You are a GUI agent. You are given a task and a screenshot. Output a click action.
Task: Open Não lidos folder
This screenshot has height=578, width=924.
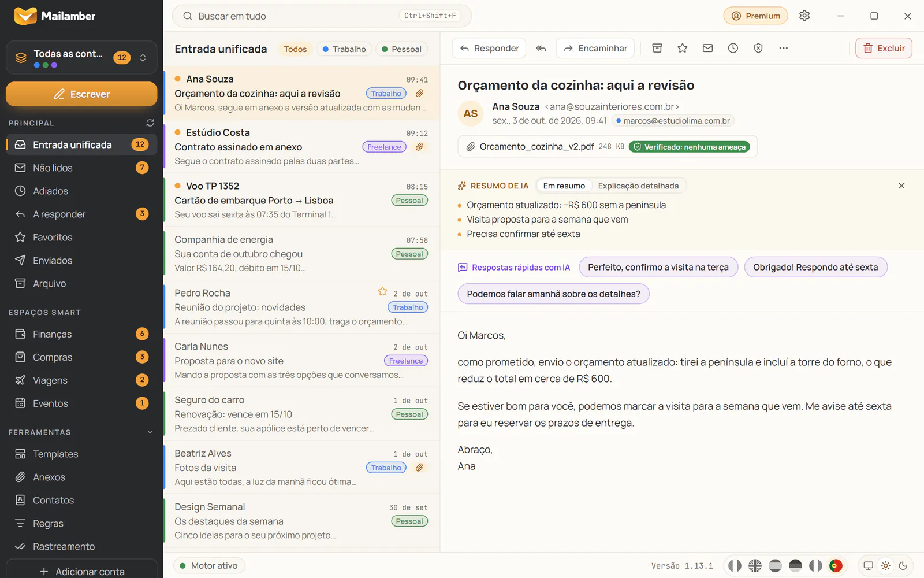point(81,168)
